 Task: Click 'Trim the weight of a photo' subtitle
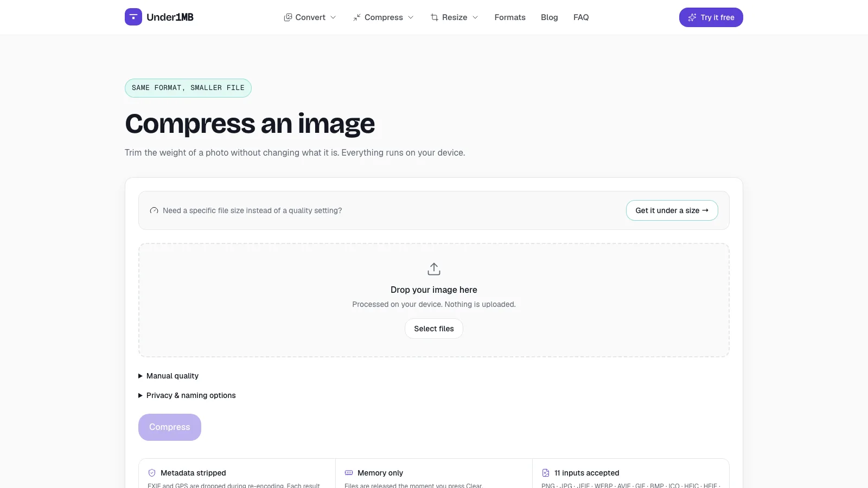pyautogui.click(x=295, y=152)
